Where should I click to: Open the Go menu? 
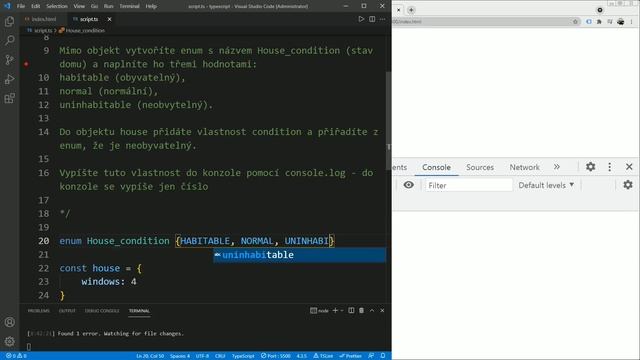pos(94,6)
